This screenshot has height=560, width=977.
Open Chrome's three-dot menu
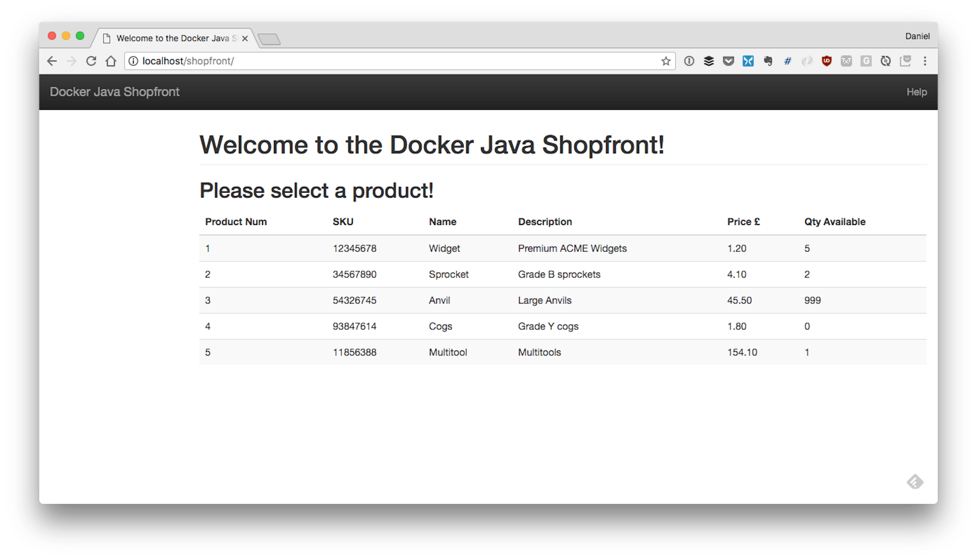(925, 61)
